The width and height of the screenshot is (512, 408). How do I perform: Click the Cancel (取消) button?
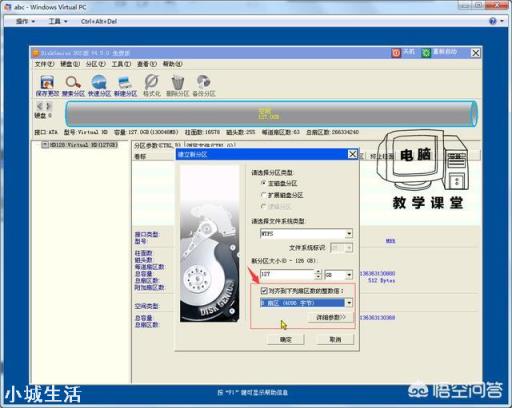[335, 339]
